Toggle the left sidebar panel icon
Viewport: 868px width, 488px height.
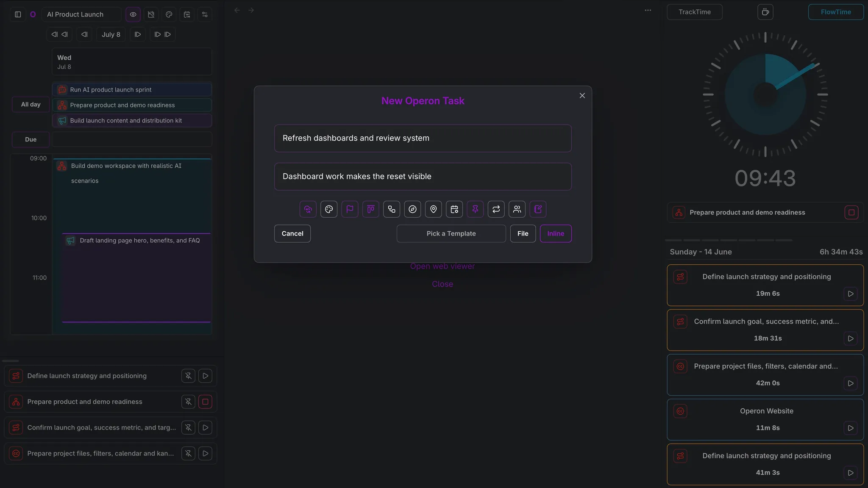[x=18, y=14]
